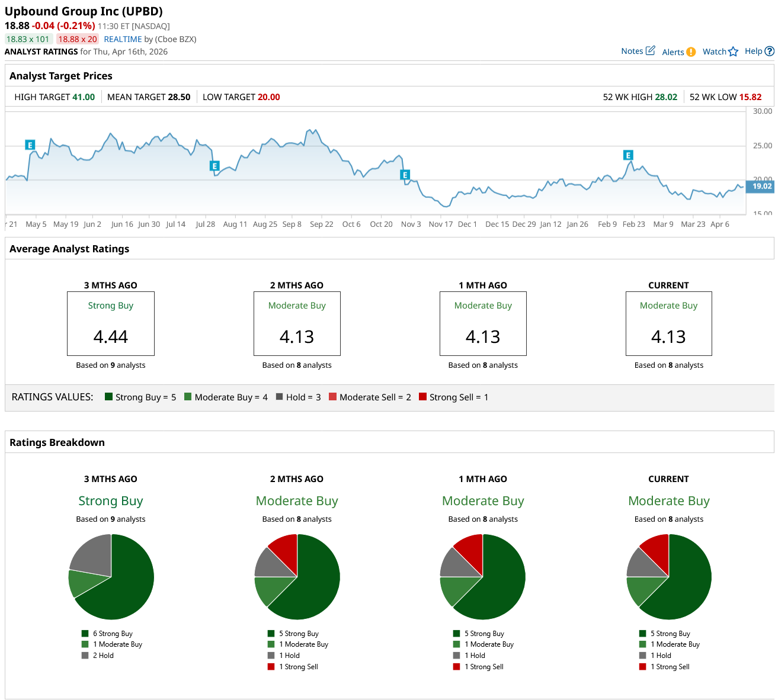
Task: Click the gray swatch beside 2 Hold
Action: pos(85,656)
